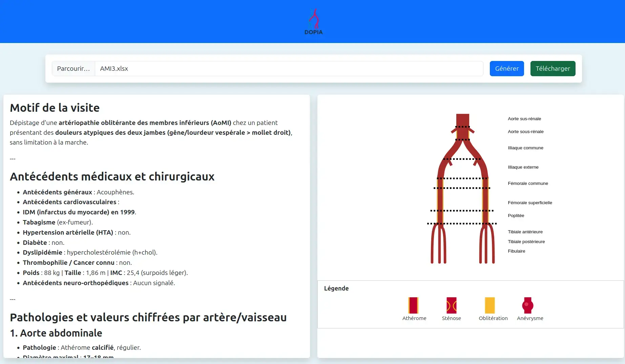Click the DOPIA logo in header
This screenshot has height=364, width=625.
click(313, 22)
